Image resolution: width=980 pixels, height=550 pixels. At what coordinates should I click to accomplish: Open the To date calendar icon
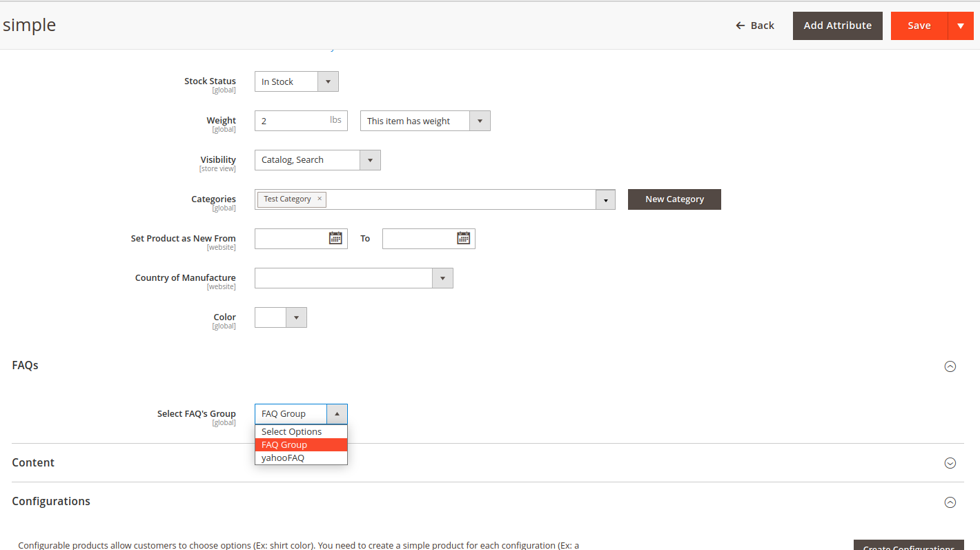pos(463,238)
